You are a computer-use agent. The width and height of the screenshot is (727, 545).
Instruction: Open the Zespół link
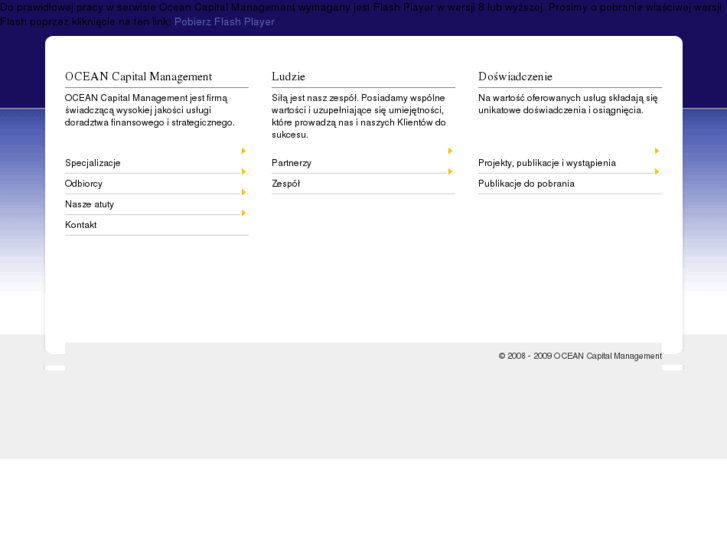pyautogui.click(x=286, y=184)
